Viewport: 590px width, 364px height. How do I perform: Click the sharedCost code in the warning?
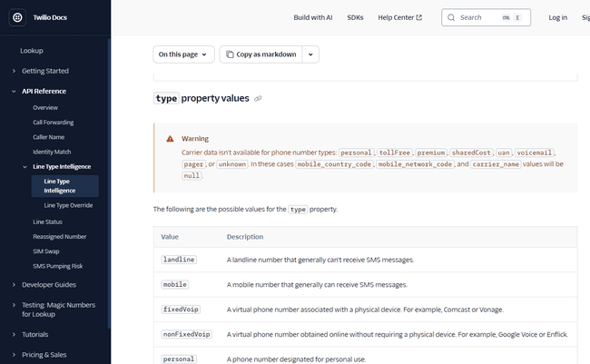(471, 152)
